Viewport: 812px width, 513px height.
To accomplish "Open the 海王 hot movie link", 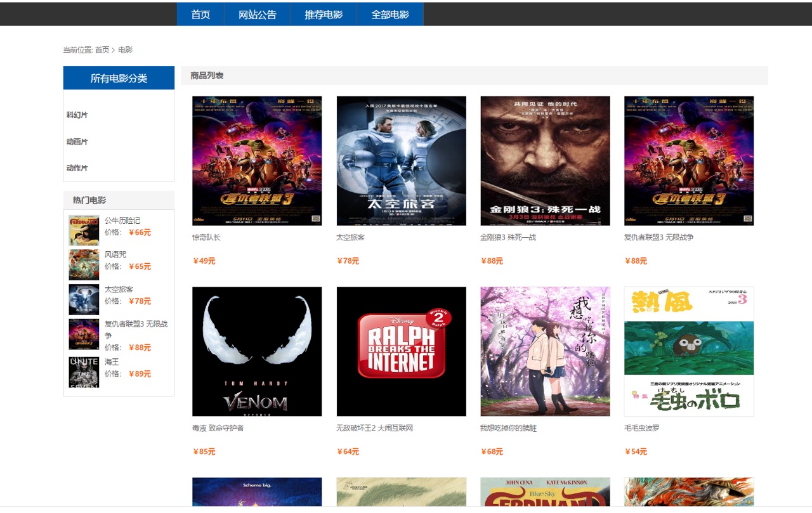I will [x=112, y=361].
